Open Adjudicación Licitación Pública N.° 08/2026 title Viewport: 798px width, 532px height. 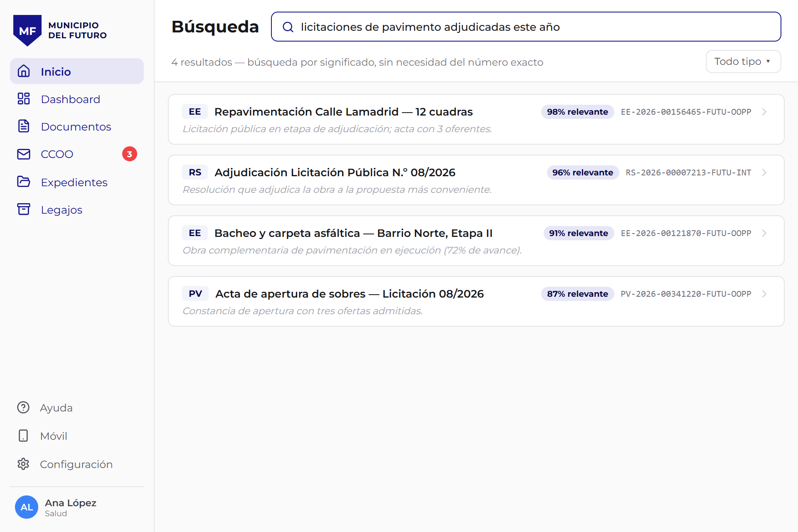click(335, 172)
